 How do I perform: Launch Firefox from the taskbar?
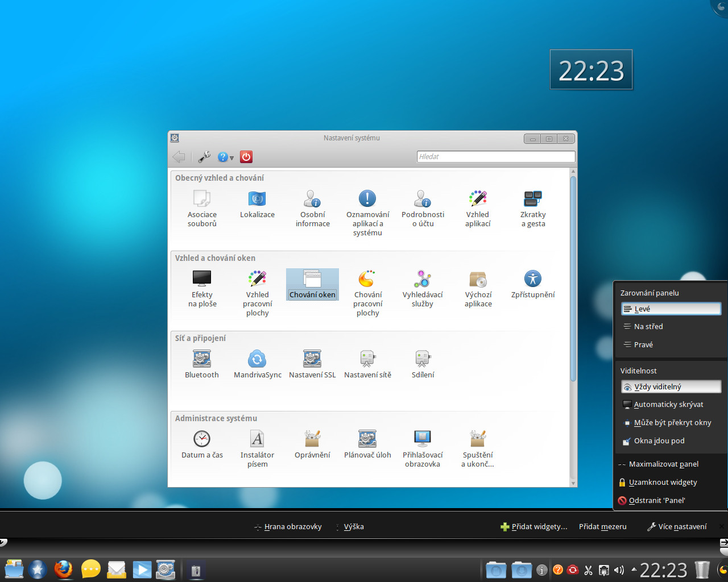(x=64, y=569)
